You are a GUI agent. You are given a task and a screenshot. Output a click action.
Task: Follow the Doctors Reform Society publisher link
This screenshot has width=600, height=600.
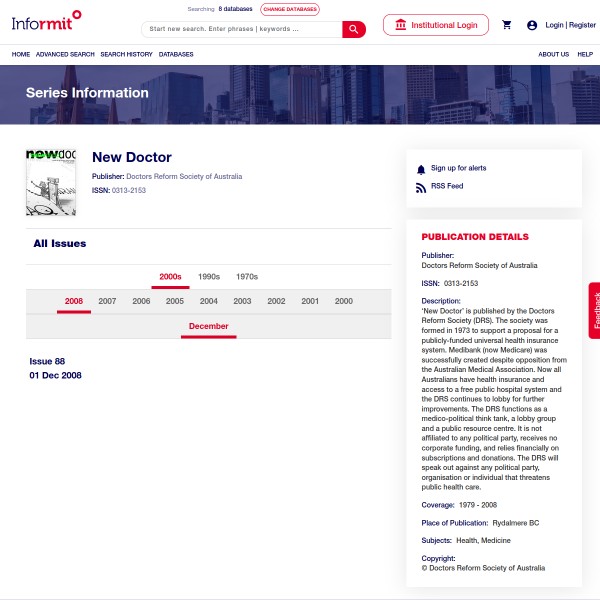pos(184,176)
